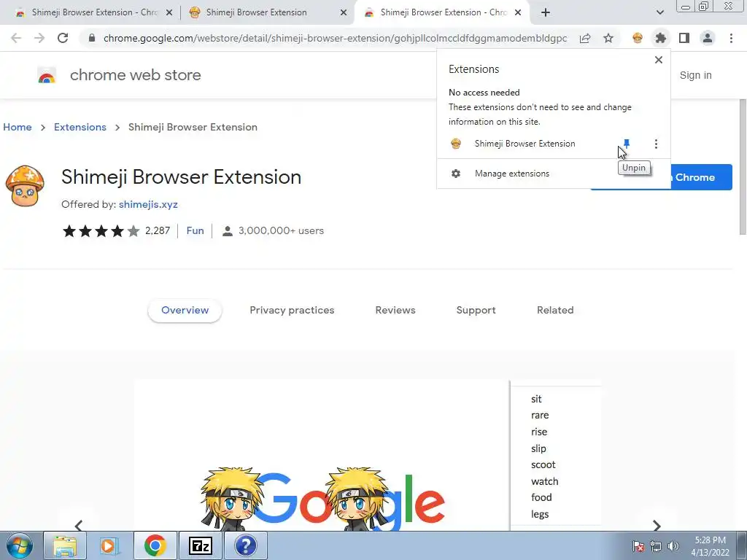Screen dimensions: 747x560
Task: Open a new tab
Action: pos(546,12)
